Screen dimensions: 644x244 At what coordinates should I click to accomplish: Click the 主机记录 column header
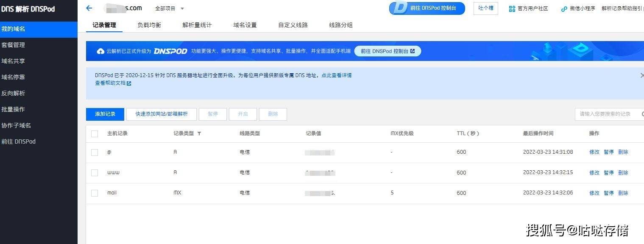point(117,133)
